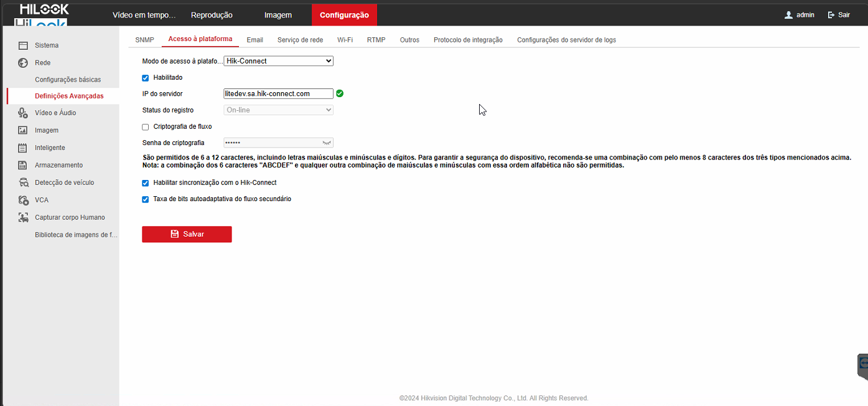Viewport: 868px width, 406px height.
Task: Select Configurações básicas under Rede
Action: (68, 80)
